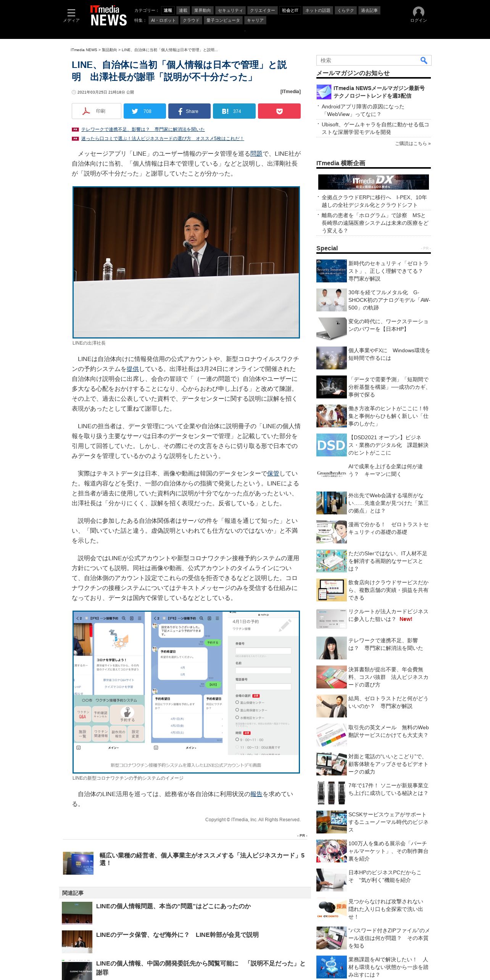Open PR link テレワークで連携不足、影響は？

(x=143, y=129)
